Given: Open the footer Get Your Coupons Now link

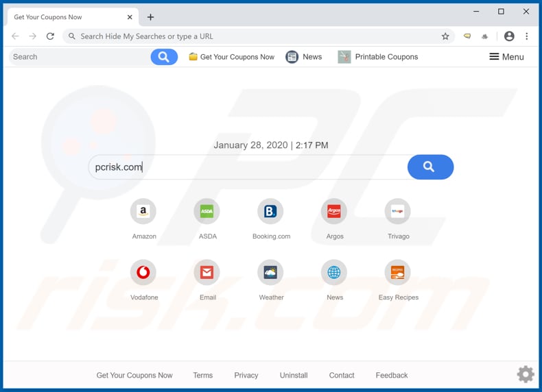Looking at the screenshot, I should point(134,376).
